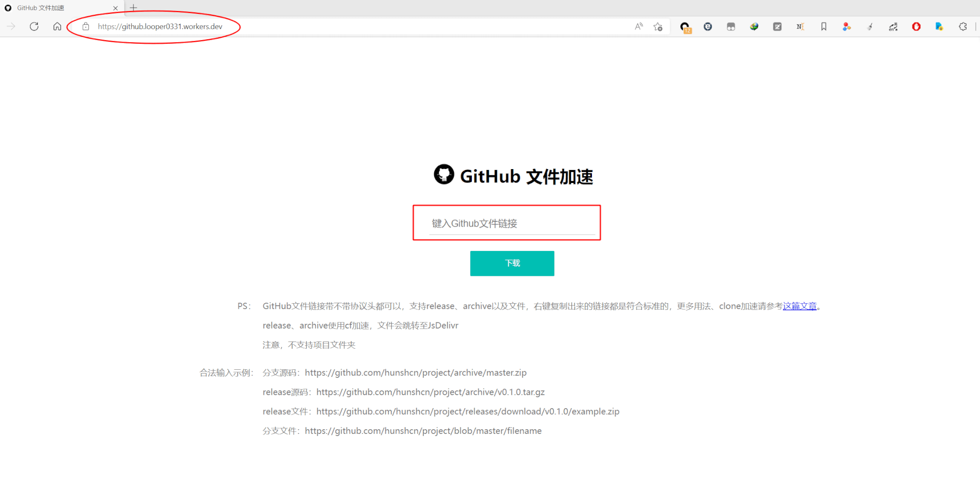Click the '键入Github文件链接' input field
Viewport: 980px width, 479px height.
click(x=512, y=223)
